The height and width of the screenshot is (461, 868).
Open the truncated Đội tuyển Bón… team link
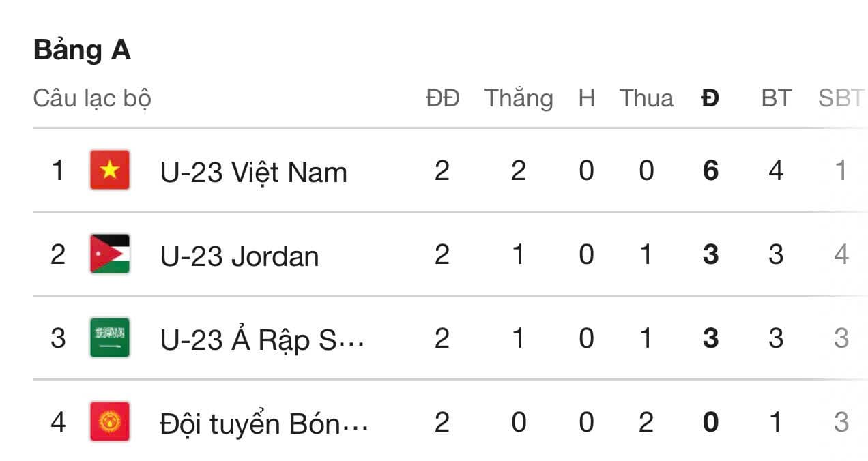[x=264, y=424]
